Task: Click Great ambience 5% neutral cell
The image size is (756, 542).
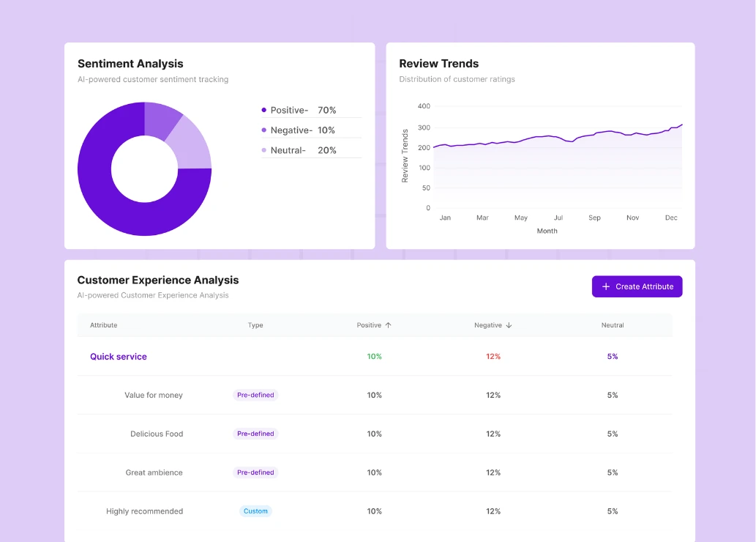Action: [x=613, y=472]
